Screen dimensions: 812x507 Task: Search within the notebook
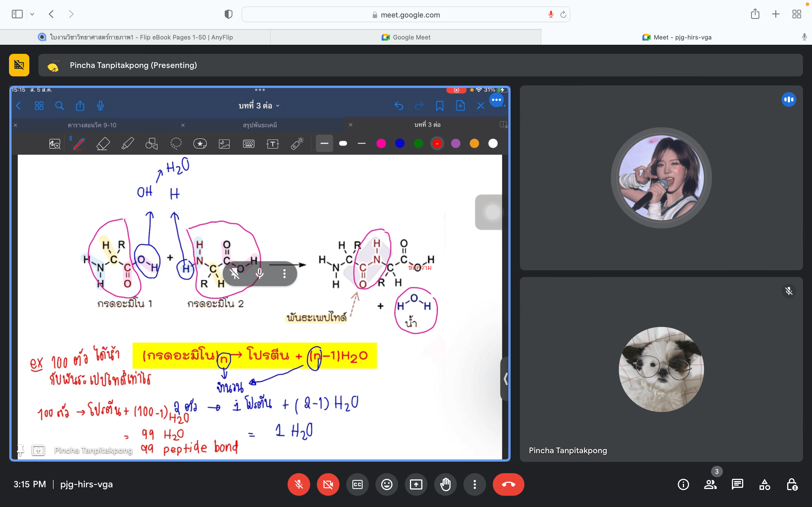point(59,106)
